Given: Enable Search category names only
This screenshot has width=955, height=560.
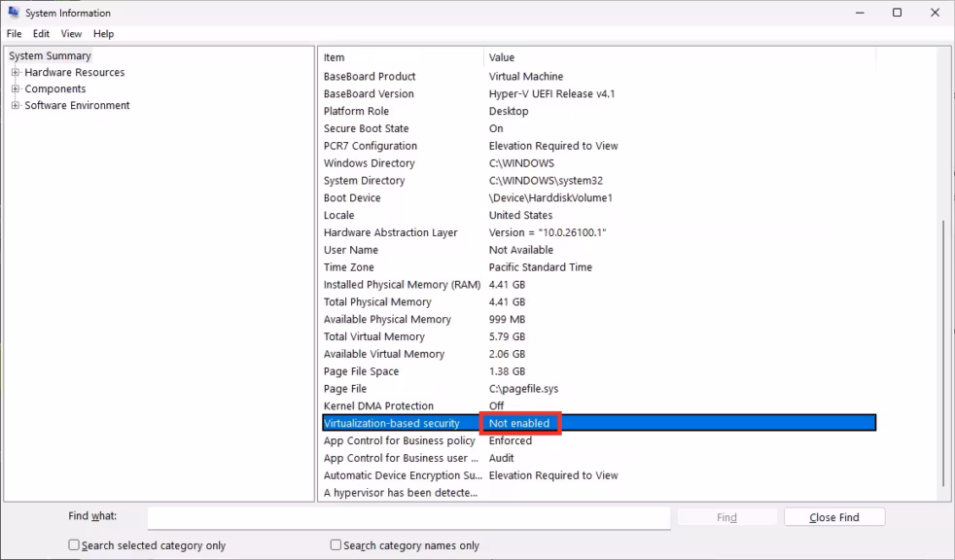Looking at the screenshot, I should tap(335, 544).
